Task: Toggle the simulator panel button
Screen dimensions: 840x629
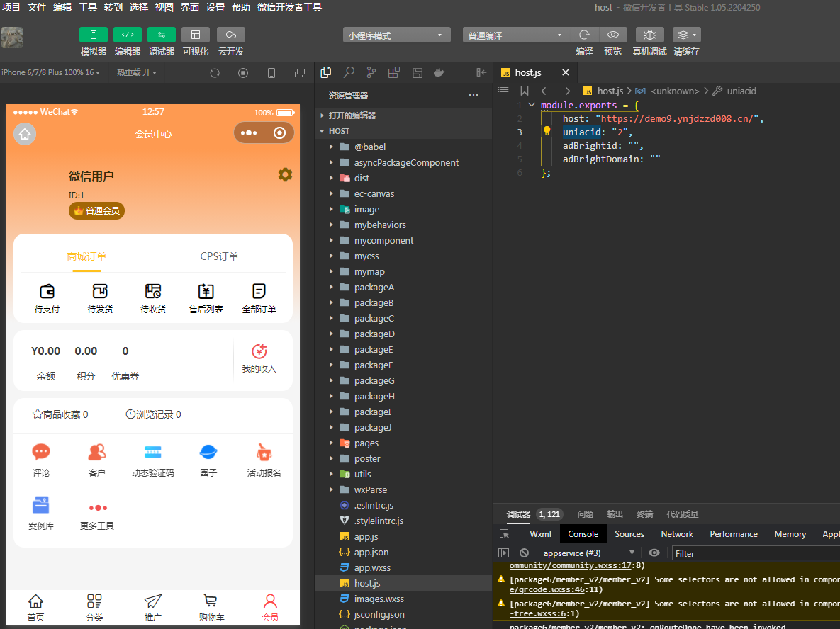Action: 93,35
